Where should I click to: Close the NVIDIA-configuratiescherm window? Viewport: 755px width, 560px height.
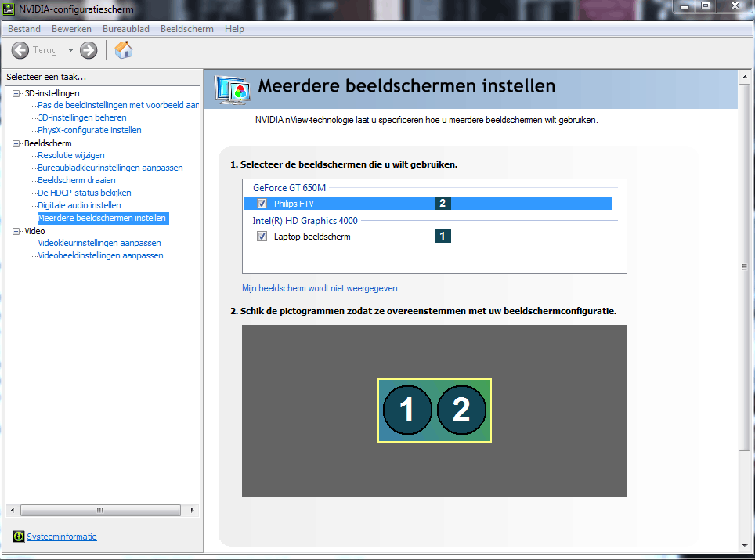[x=735, y=6]
